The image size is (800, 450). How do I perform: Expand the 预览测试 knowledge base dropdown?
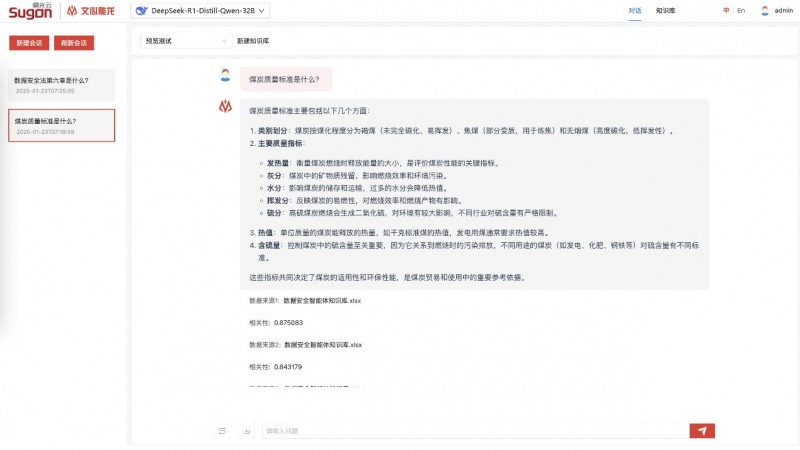(186, 41)
